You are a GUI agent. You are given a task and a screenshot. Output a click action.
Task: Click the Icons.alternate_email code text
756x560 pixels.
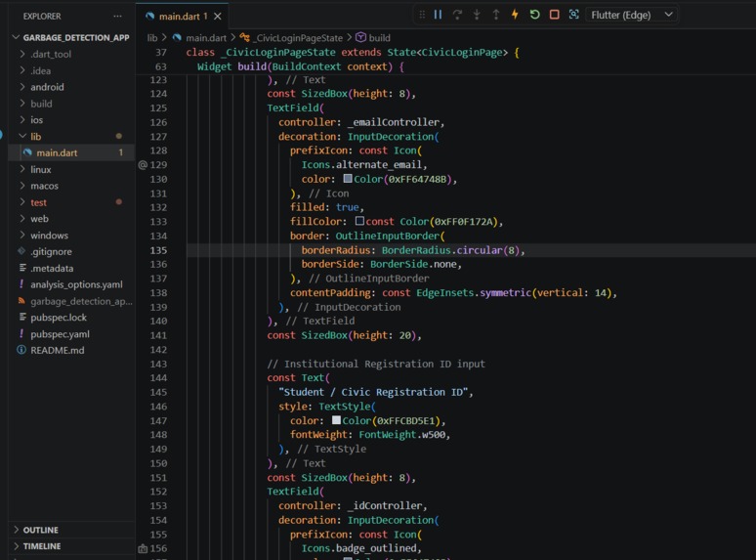coord(361,164)
